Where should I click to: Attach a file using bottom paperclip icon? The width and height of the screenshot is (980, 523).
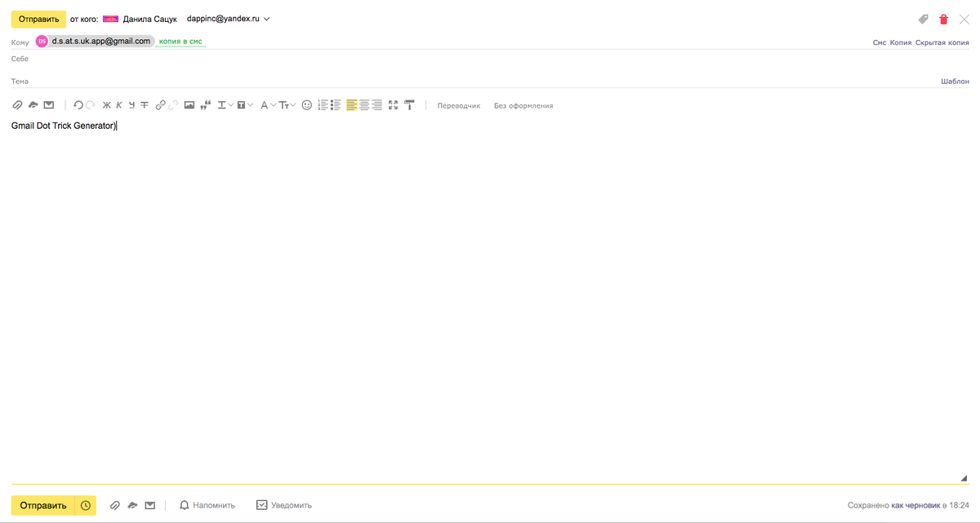tap(115, 506)
